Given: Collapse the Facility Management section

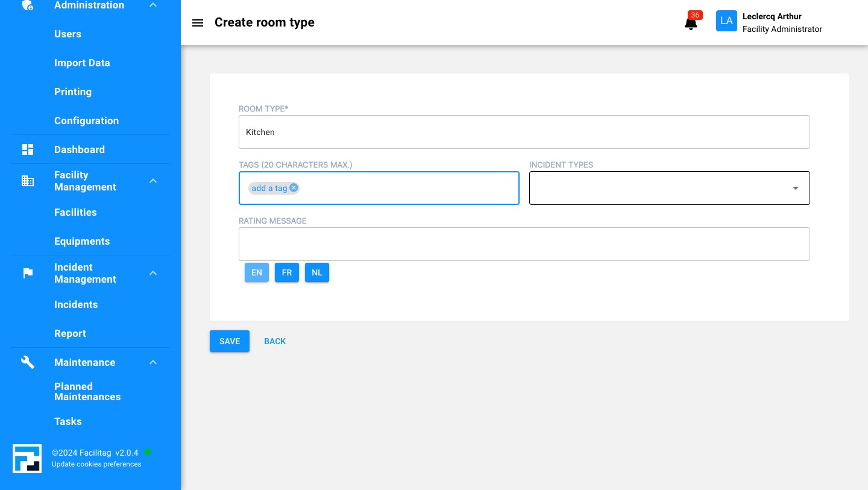Looking at the screenshot, I should (153, 181).
